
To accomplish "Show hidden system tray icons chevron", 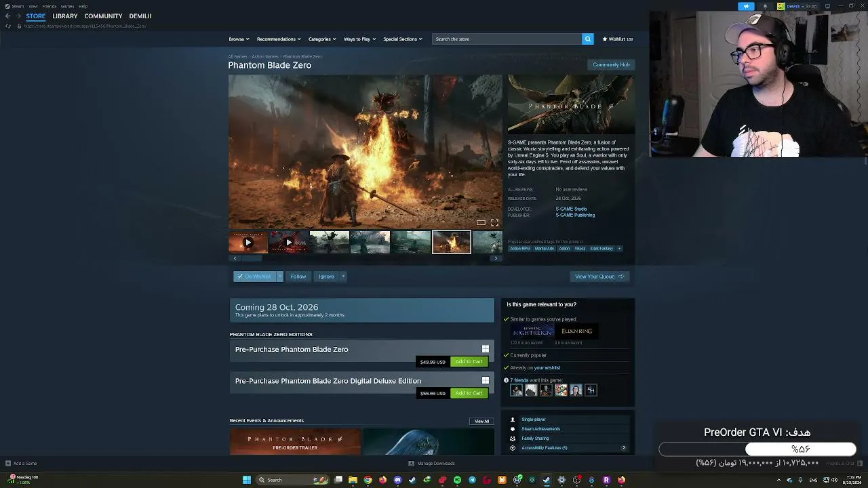I will tap(778, 480).
